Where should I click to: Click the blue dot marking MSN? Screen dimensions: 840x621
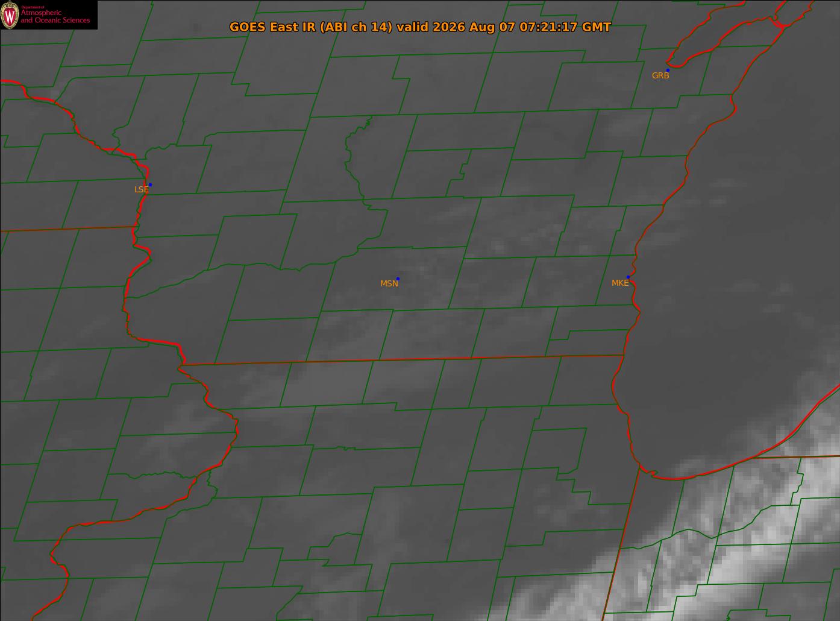click(398, 279)
